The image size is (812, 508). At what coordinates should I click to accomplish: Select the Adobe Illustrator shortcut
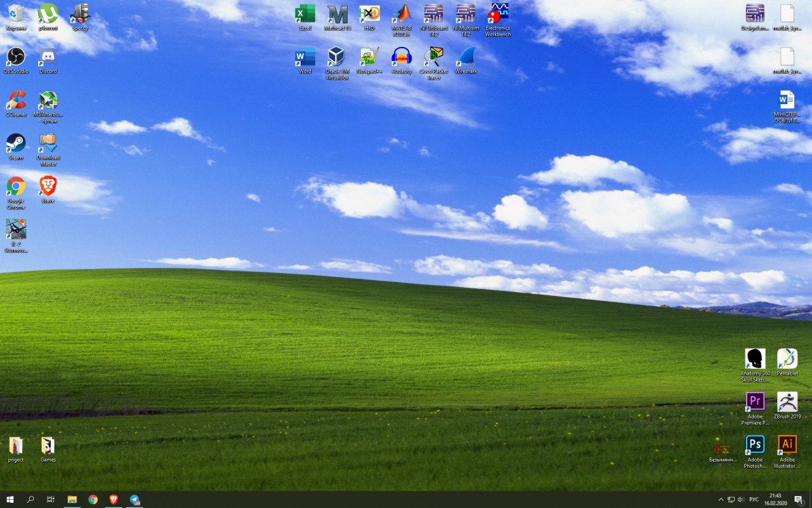[787, 451]
